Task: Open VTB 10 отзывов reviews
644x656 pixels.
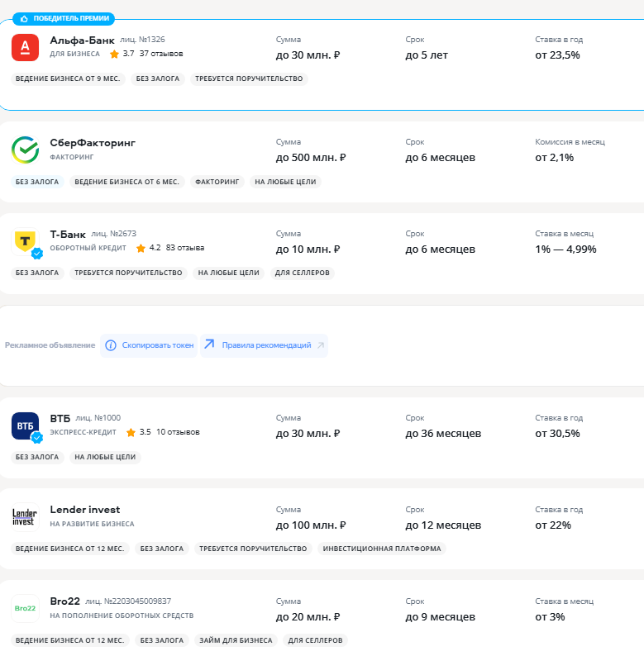Action: 178,432
